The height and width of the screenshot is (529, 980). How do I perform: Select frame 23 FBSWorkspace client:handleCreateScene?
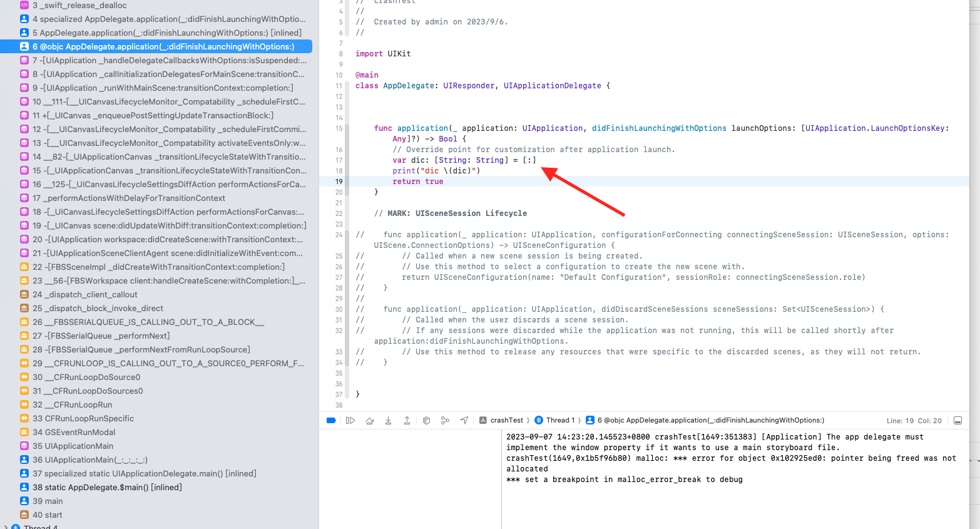click(156, 280)
